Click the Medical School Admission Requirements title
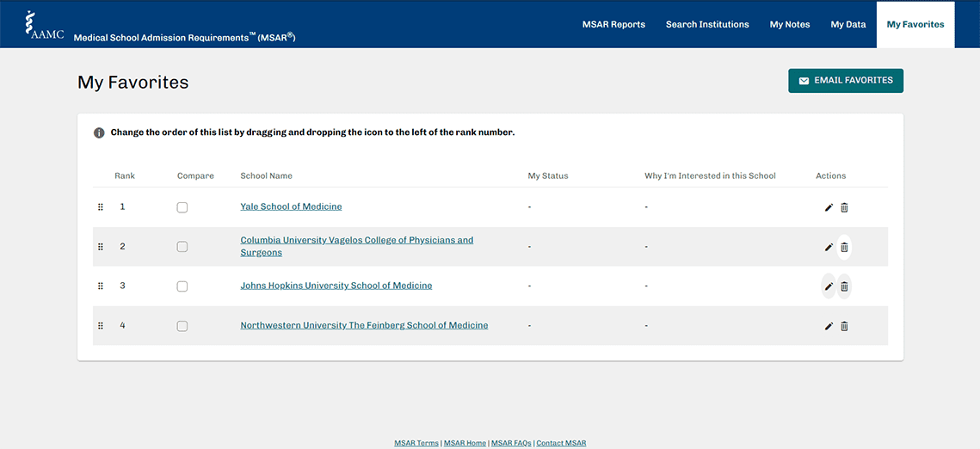The height and width of the screenshot is (449, 980). pyautogui.click(x=184, y=37)
